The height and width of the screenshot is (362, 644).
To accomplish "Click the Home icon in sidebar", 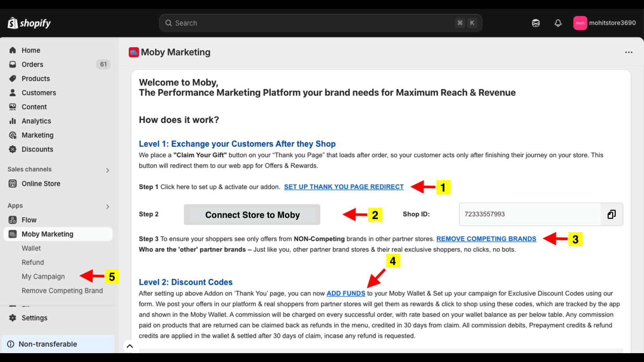I will coord(13,50).
